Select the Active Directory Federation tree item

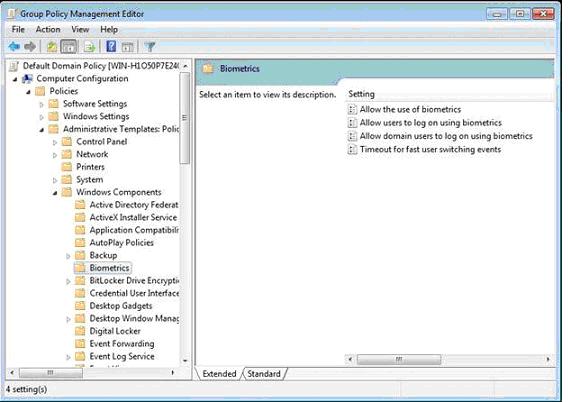pos(134,205)
